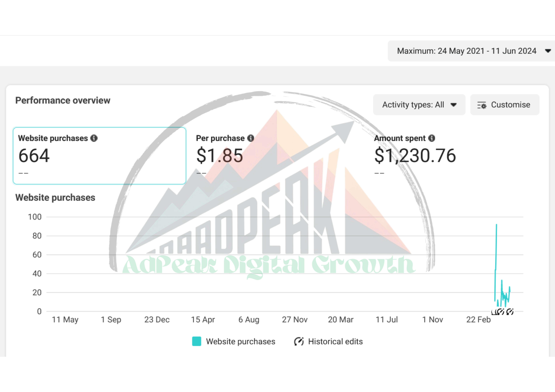Open the Maximum date range dropdown

[x=471, y=51]
